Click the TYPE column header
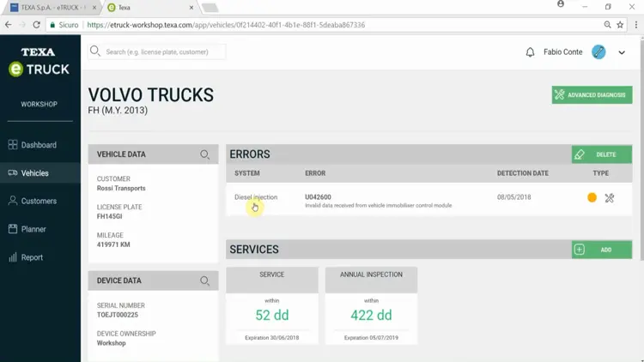 coord(600,173)
